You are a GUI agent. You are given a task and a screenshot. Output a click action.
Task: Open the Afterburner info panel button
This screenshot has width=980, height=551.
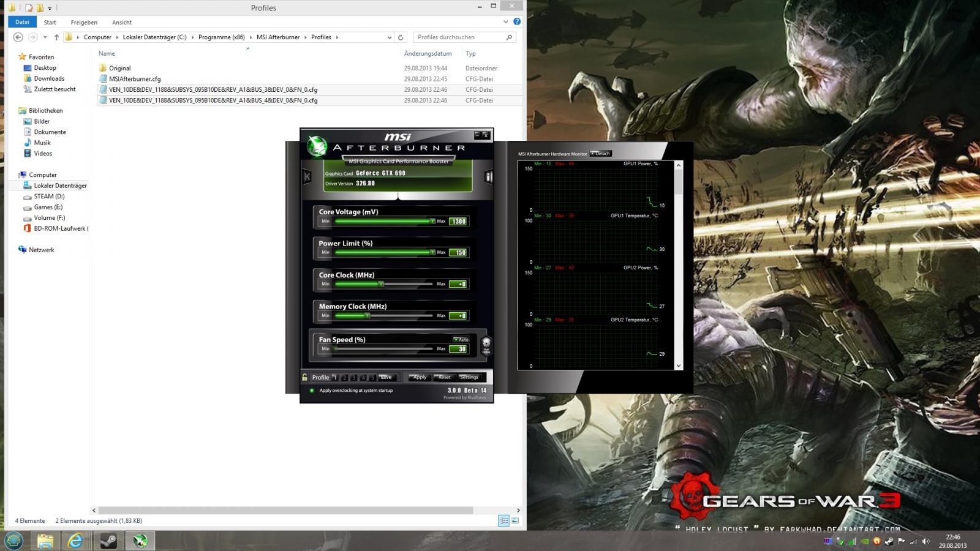pos(488,176)
